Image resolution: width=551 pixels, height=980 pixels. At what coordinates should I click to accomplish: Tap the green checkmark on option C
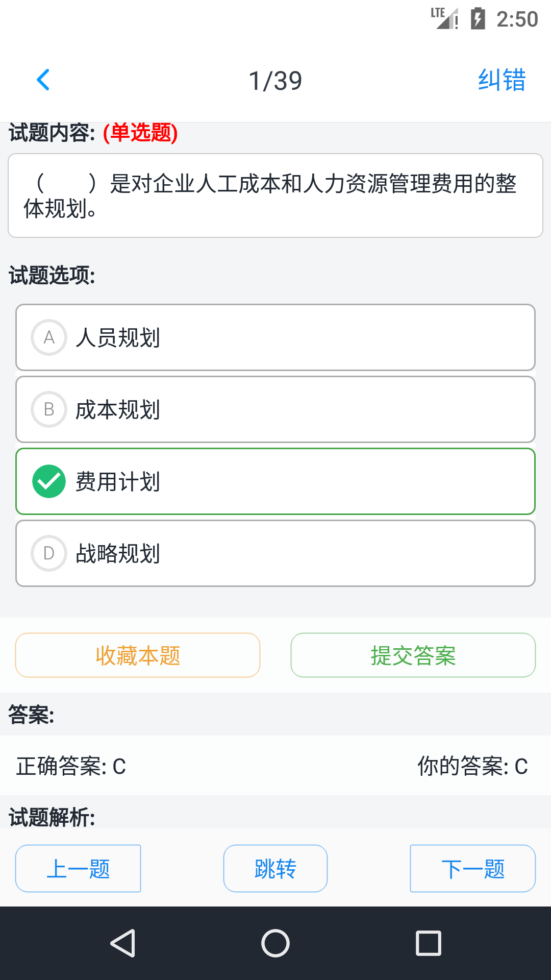(x=49, y=481)
